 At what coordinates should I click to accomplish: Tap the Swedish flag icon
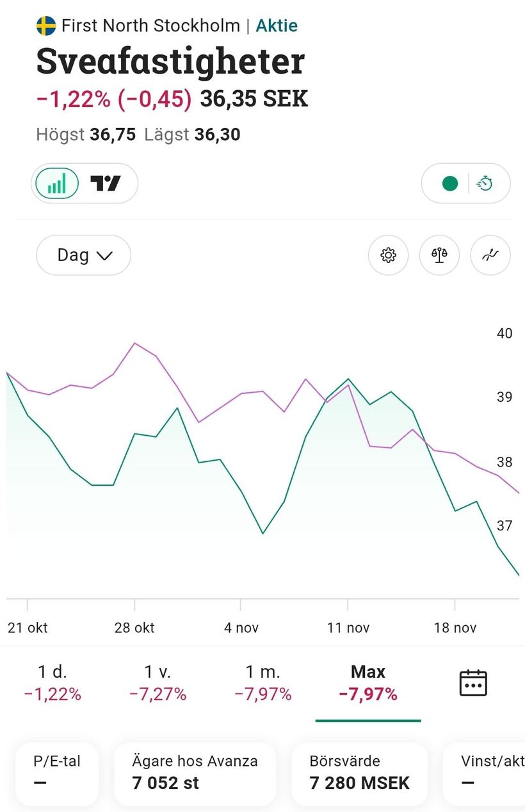tap(46, 26)
